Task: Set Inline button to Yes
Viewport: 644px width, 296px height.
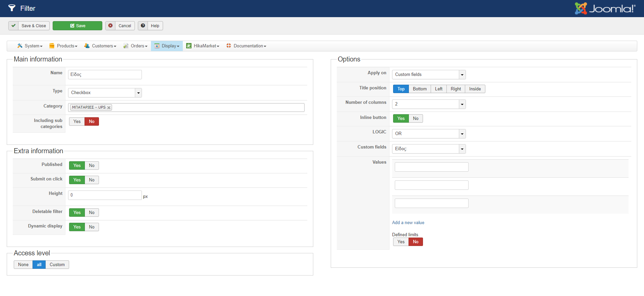Action: coord(401,118)
